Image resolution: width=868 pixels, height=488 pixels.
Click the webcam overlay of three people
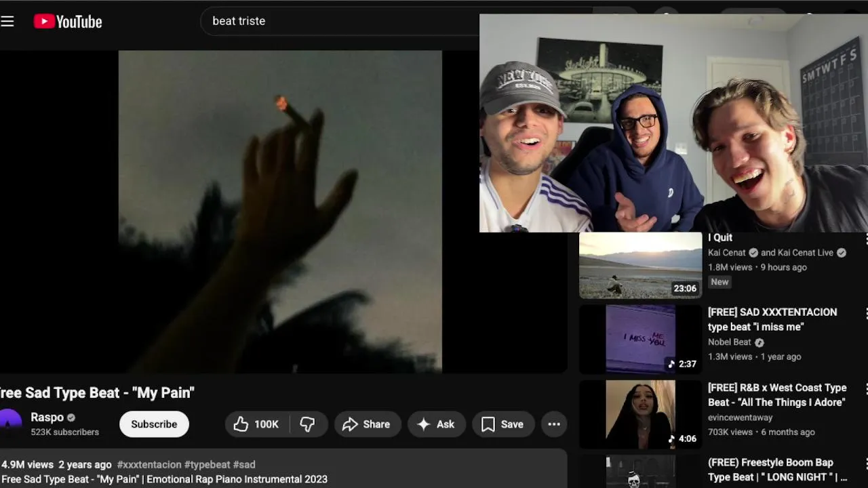673,123
